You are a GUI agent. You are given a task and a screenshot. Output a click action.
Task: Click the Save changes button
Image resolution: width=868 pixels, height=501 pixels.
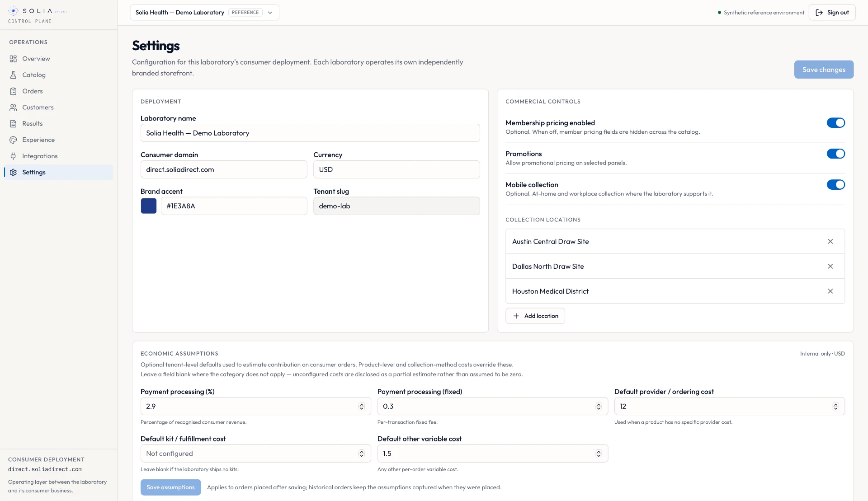pos(824,70)
